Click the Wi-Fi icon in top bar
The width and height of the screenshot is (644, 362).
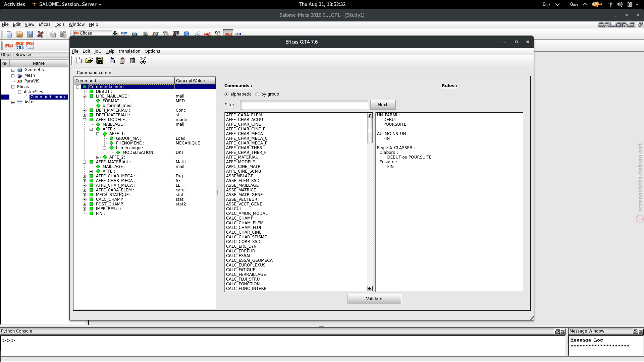pyautogui.click(x=610, y=4)
